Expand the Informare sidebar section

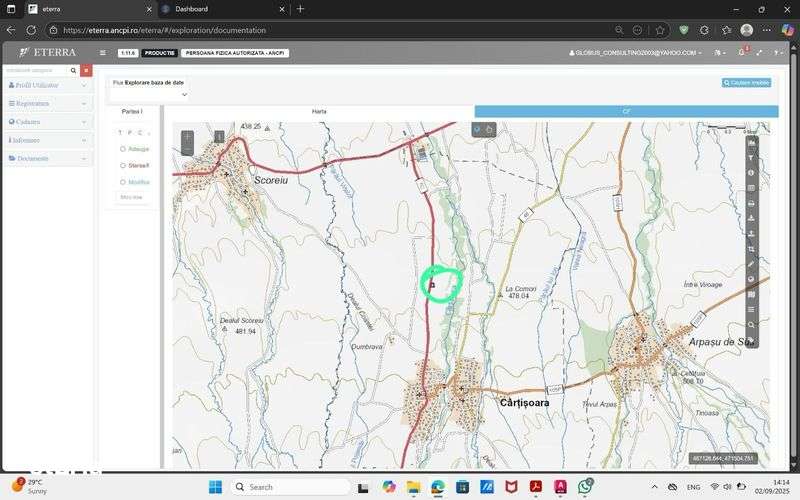(x=48, y=140)
